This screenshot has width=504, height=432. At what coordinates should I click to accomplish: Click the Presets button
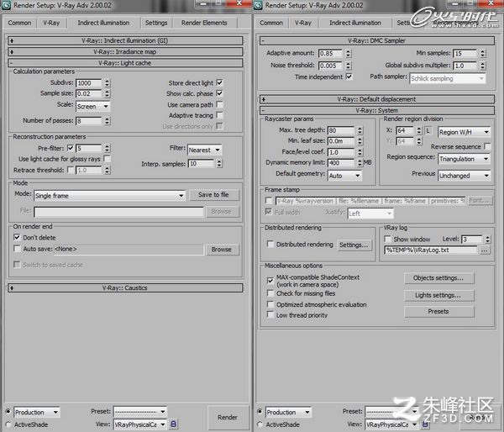pyautogui.click(x=438, y=312)
